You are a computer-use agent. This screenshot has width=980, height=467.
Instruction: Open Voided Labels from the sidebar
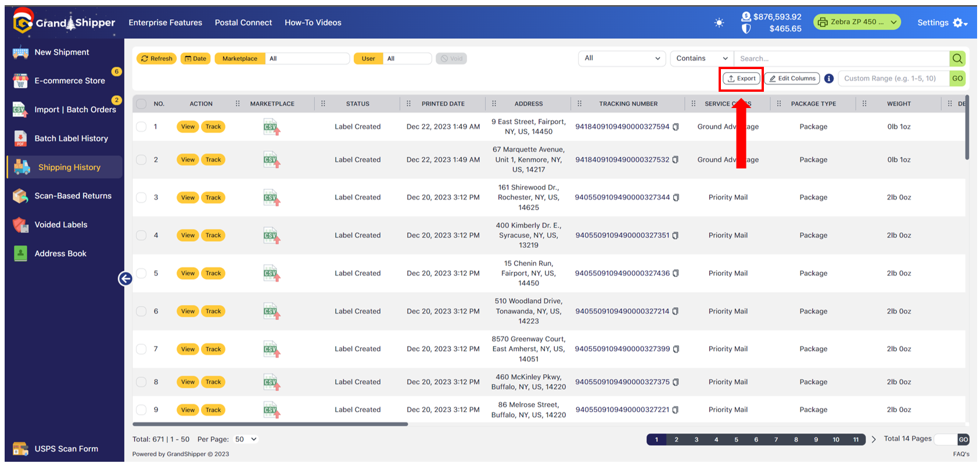(x=61, y=225)
